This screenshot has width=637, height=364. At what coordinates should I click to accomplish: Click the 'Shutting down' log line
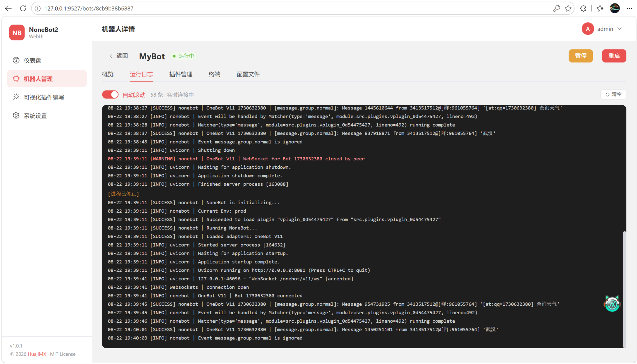[x=171, y=150]
